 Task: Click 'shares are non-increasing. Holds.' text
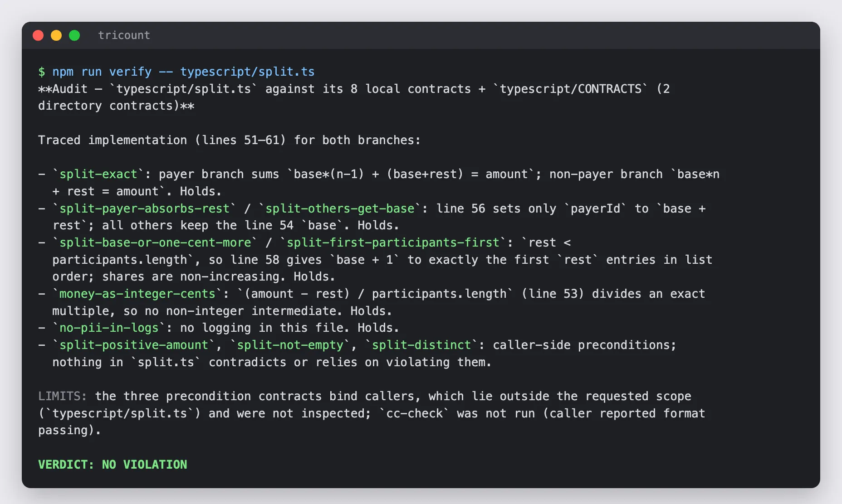coord(219,276)
